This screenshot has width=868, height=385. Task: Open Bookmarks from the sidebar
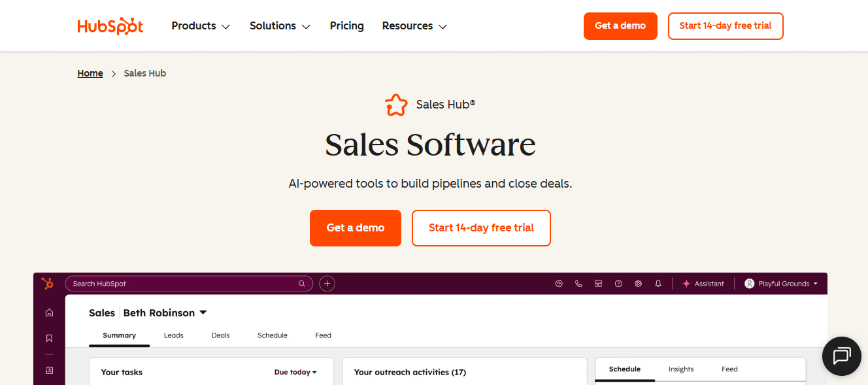click(x=49, y=337)
